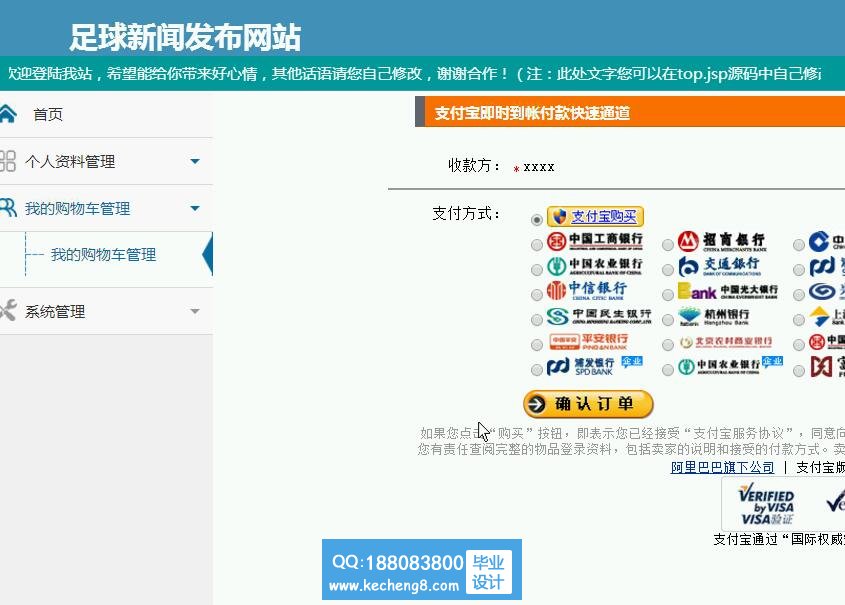Choose the 平安银行 radio option
845x605 pixels.
click(x=537, y=345)
